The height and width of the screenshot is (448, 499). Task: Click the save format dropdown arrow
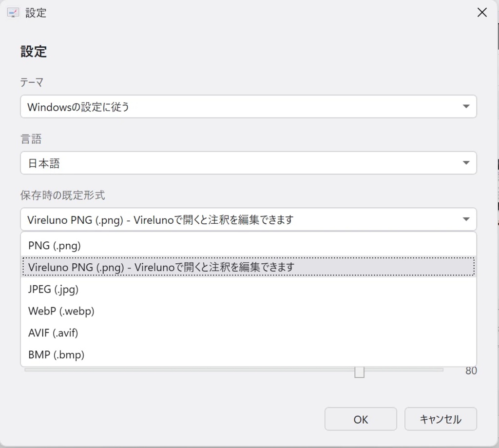pyautogui.click(x=466, y=219)
